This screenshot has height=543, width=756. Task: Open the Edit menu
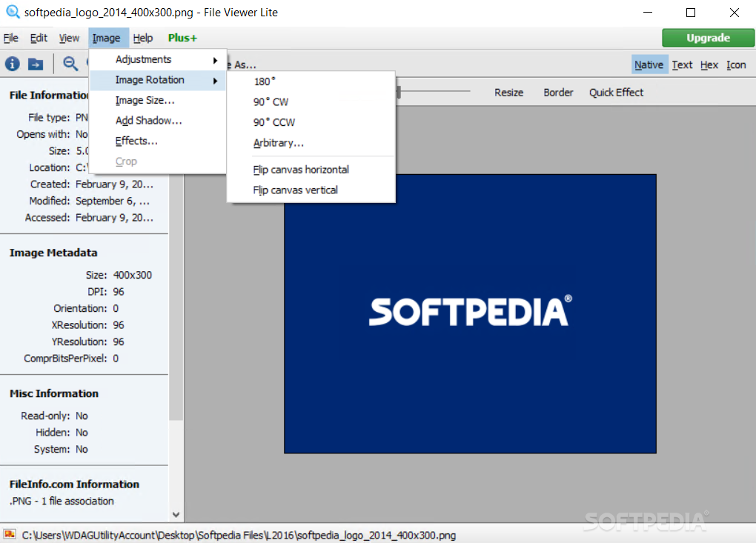[x=39, y=38]
